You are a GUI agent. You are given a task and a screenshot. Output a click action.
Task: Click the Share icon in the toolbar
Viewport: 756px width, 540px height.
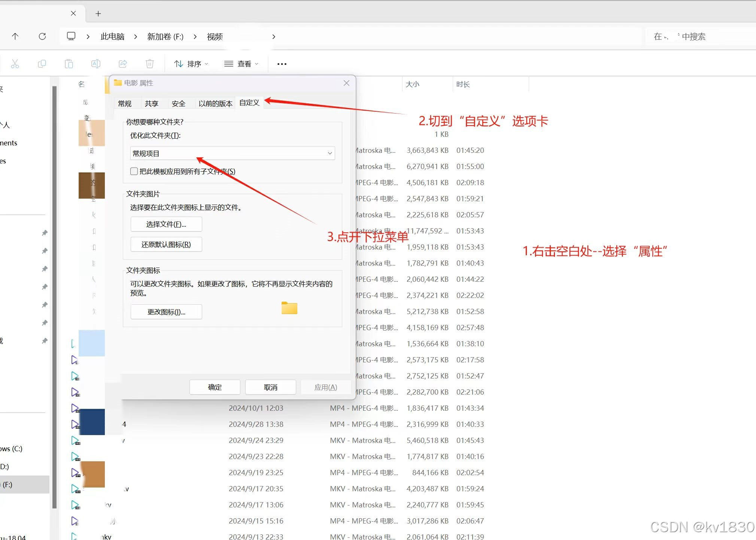point(123,64)
